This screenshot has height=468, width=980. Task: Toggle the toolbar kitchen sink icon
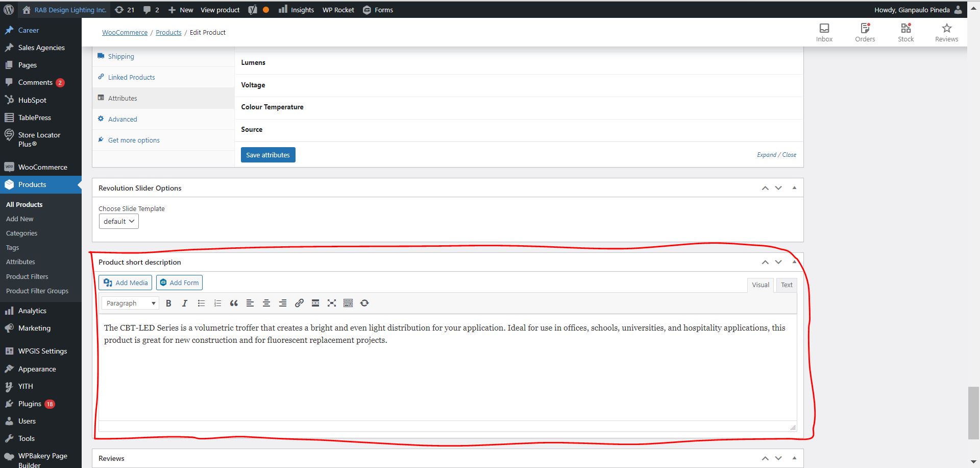tap(348, 303)
